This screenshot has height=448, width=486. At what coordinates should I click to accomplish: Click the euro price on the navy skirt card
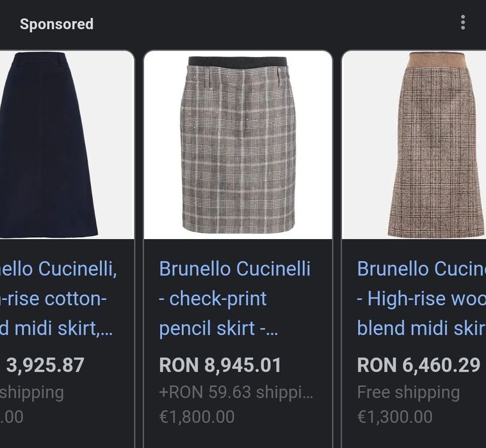click(x=12, y=417)
